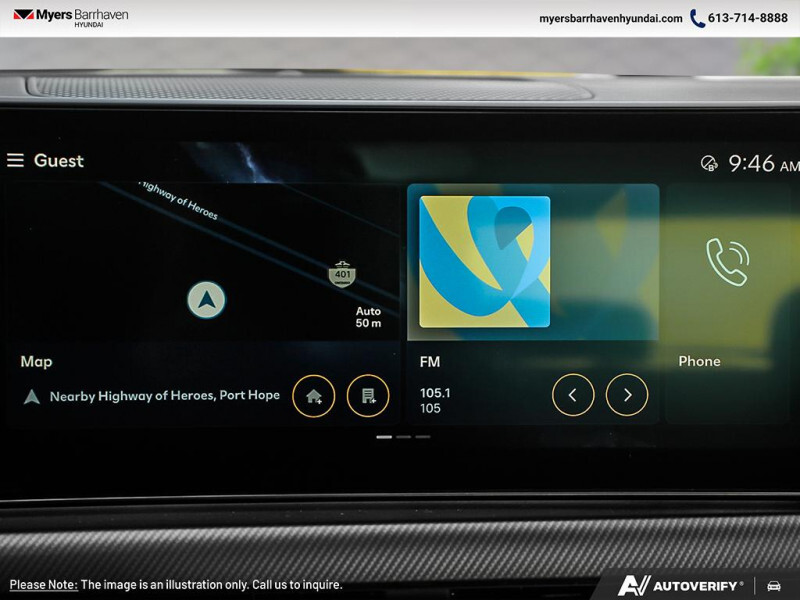Add a home address shortcut
Screen dimensions: 800x600
pos(315,394)
